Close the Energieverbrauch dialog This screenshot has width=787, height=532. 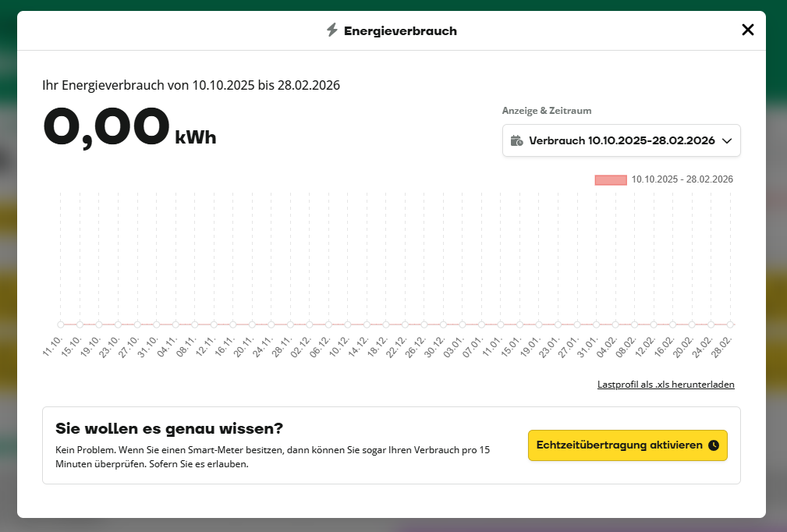(747, 30)
